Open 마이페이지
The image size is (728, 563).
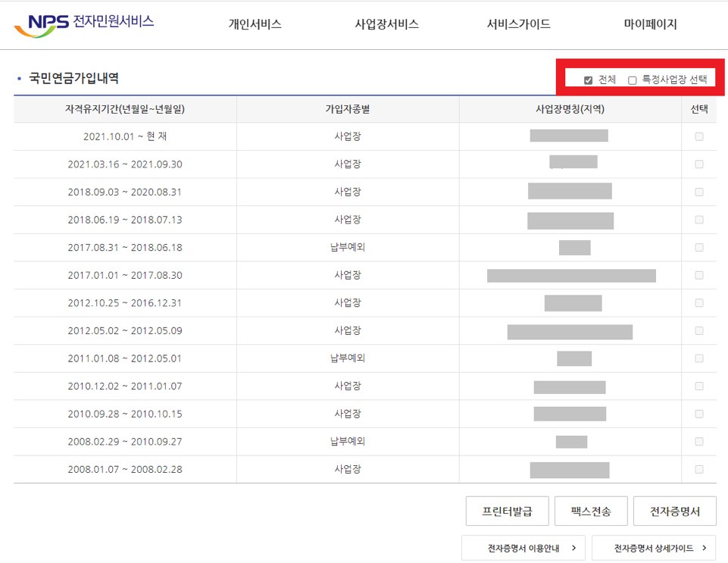point(648,23)
